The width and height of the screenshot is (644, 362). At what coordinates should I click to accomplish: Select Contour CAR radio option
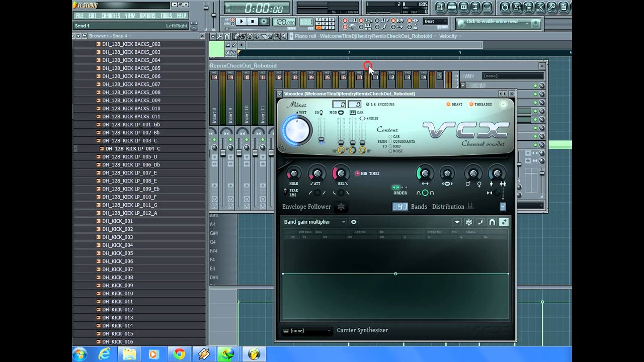390,136
